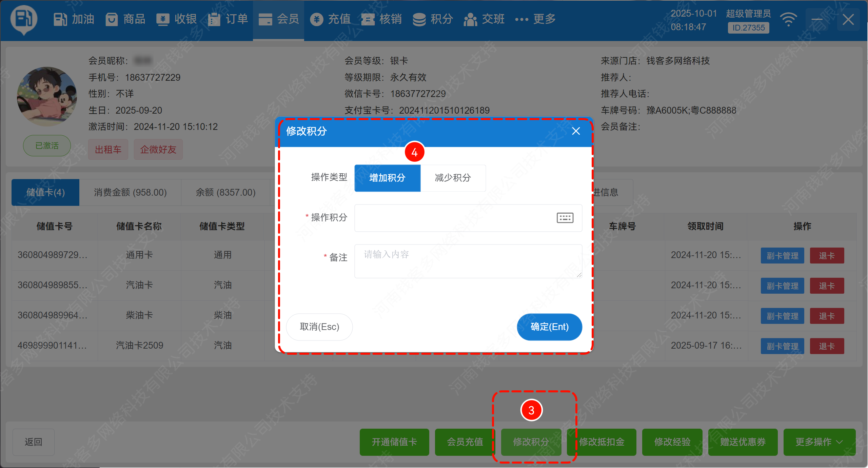The image size is (868, 468).
Task: Click the 积分 points stack icon
Action: coord(419,19)
